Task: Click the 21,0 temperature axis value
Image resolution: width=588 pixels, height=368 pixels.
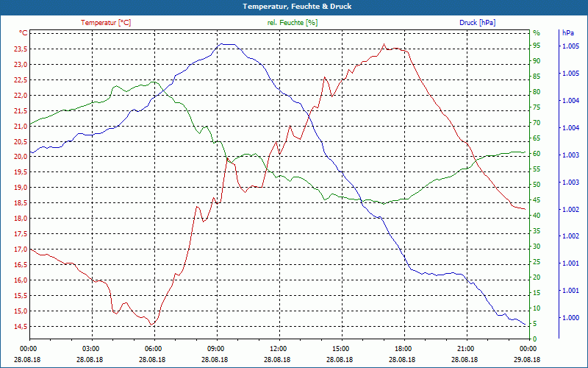Action: pos(21,126)
